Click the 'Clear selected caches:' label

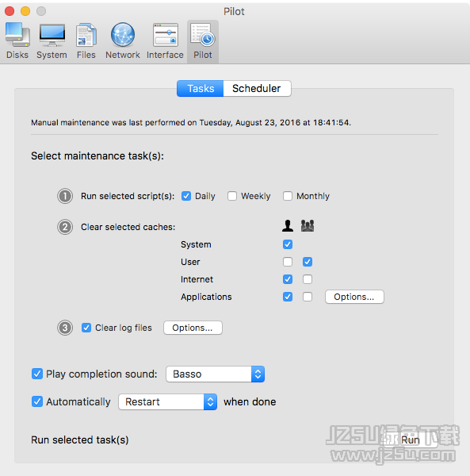coord(128,227)
